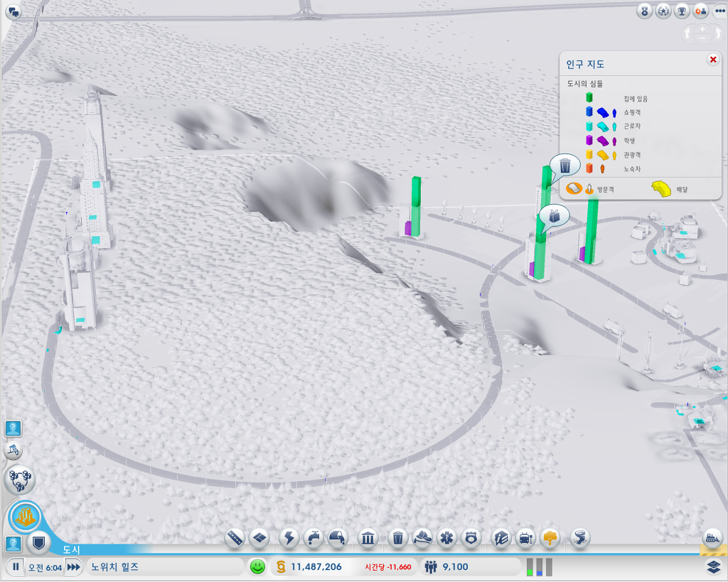Click the 근로자 legend label
The height and width of the screenshot is (582, 728).
(632, 126)
